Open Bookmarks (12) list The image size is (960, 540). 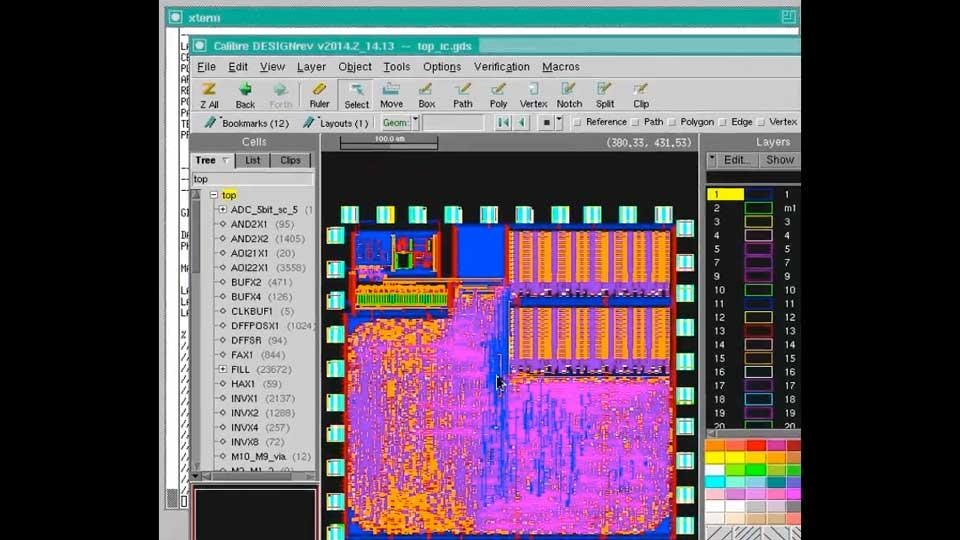pyautogui.click(x=247, y=123)
